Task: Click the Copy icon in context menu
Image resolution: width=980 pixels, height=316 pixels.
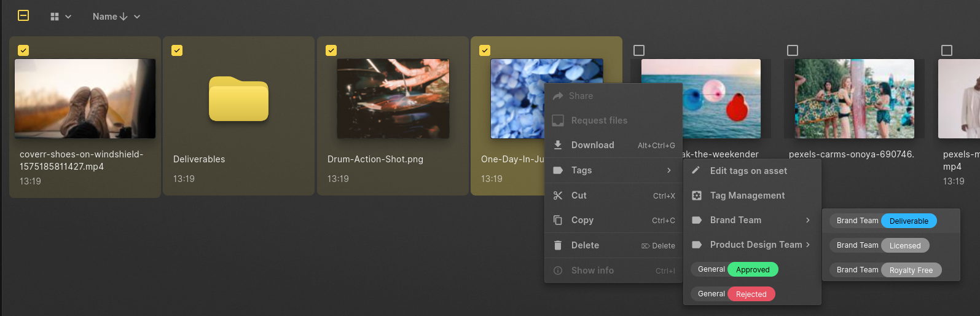Action: click(558, 220)
